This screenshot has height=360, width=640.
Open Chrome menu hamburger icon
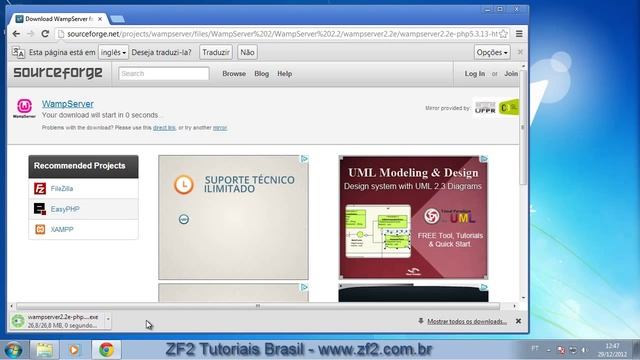click(x=519, y=34)
